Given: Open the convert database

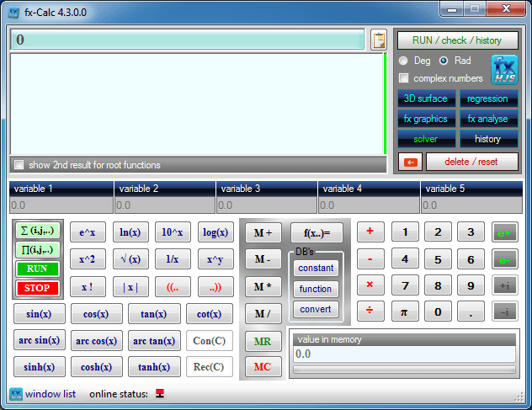Looking at the screenshot, I should 316,309.
